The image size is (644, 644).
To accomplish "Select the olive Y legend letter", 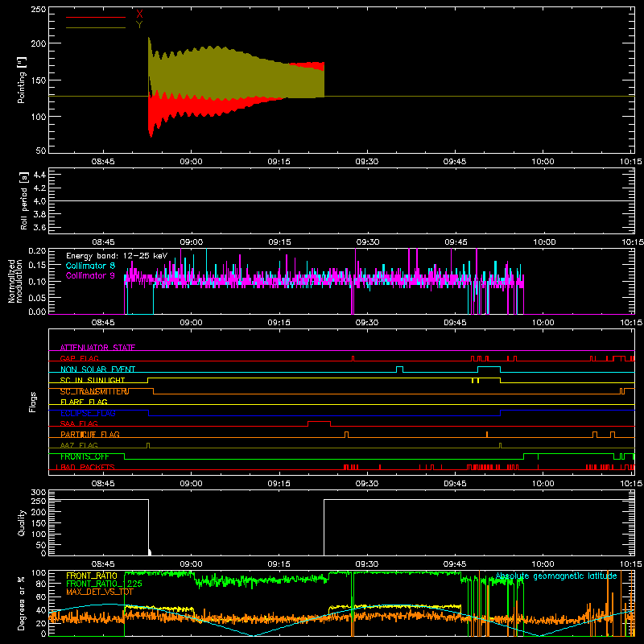I will point(139,25).
